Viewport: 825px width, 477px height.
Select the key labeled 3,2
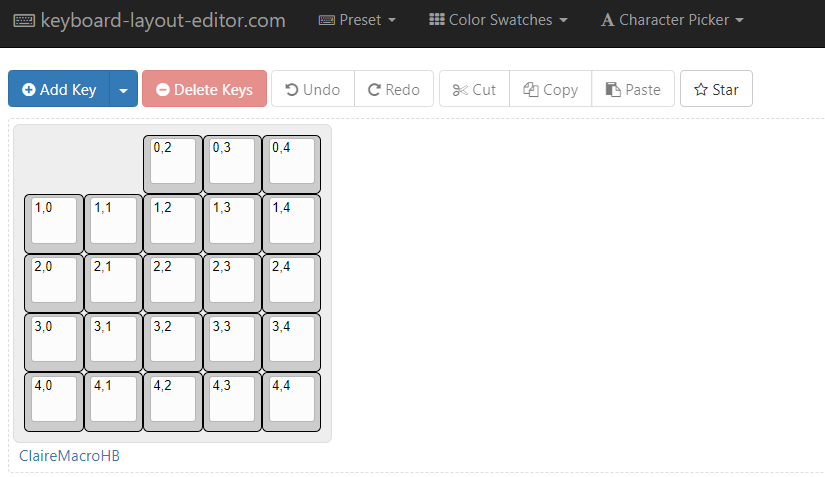click(173, 343)
